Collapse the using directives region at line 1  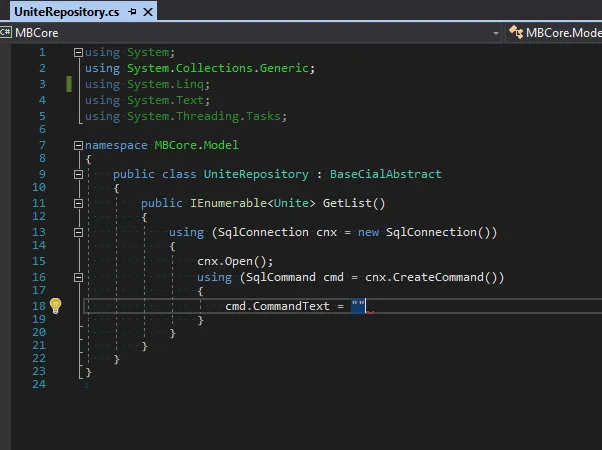(78, 53)
